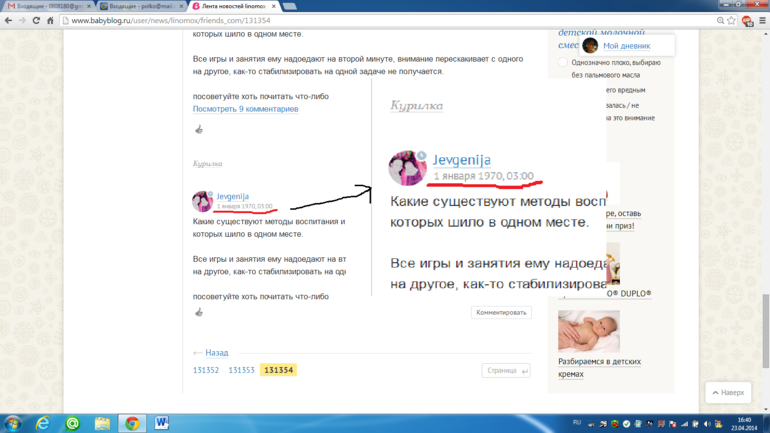Close the 'Лента новостей linomox' tab
The width and height of the screenshot is (770, 433).
[x=274, y=6]
